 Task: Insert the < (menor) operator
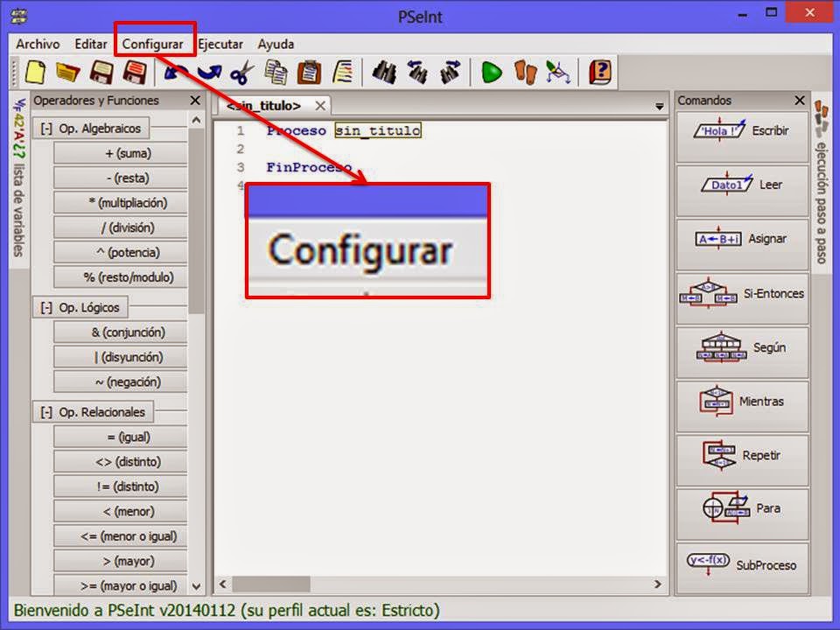click(x=121, y=511)
